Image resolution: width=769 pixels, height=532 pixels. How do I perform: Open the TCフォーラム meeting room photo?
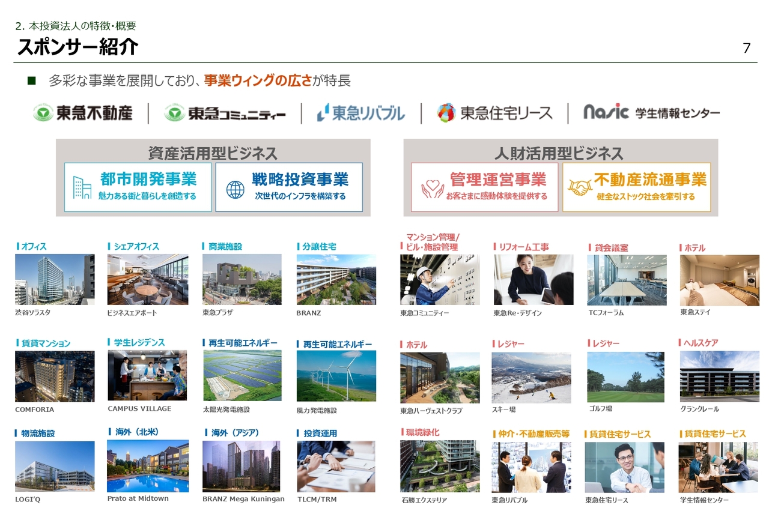[627, 280]
